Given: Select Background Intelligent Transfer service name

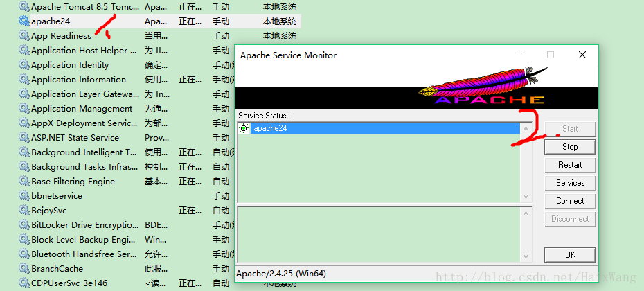Looking at the screenshot, I should tap(84, 152).
